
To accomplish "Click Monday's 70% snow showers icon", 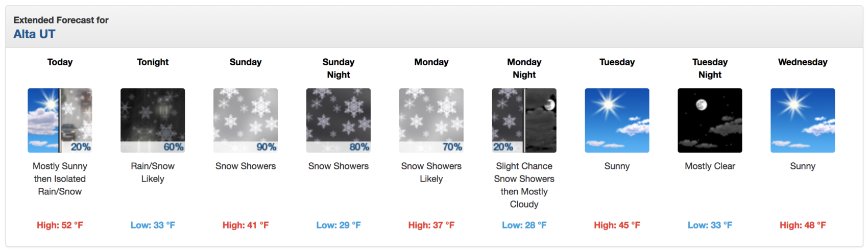I will [431, 120].
